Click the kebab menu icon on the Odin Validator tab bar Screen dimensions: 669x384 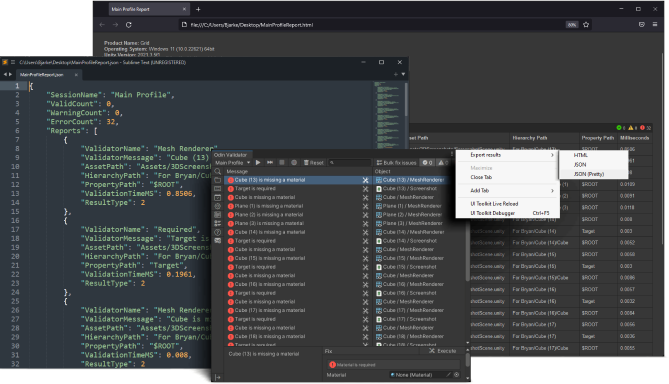(451, 154)
